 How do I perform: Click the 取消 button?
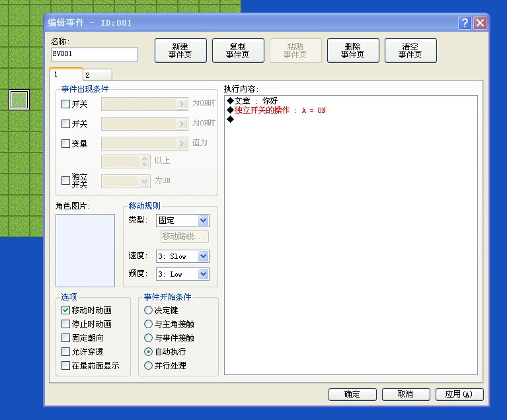(406, 394)
